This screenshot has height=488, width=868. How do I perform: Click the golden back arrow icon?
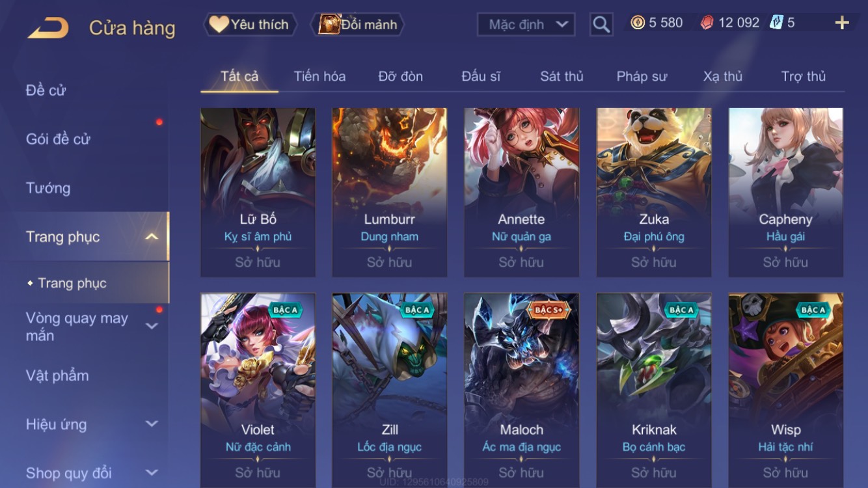[48, 28]
